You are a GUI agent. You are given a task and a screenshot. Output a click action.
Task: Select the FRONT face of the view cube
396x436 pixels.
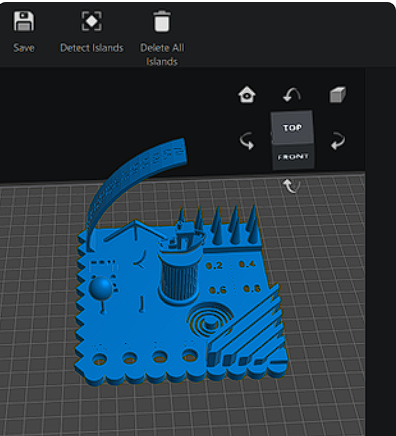pos(293,157)
